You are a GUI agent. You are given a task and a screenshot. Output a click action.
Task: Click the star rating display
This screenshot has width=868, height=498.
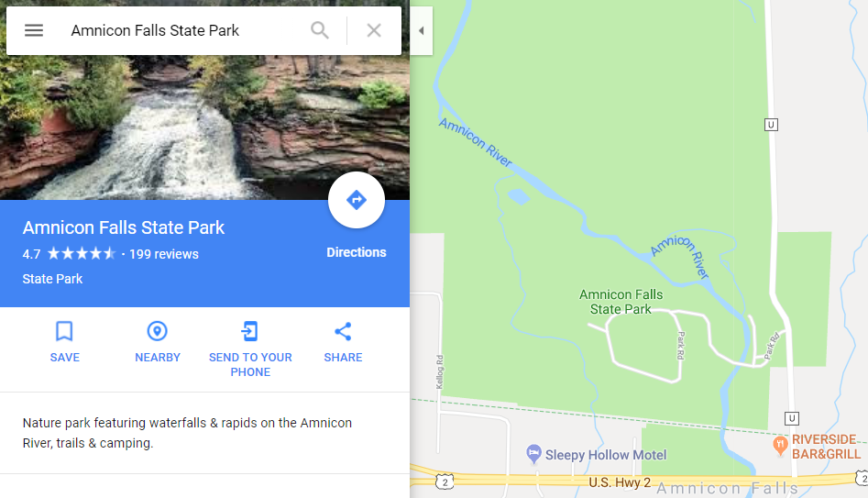pos(82,254)
